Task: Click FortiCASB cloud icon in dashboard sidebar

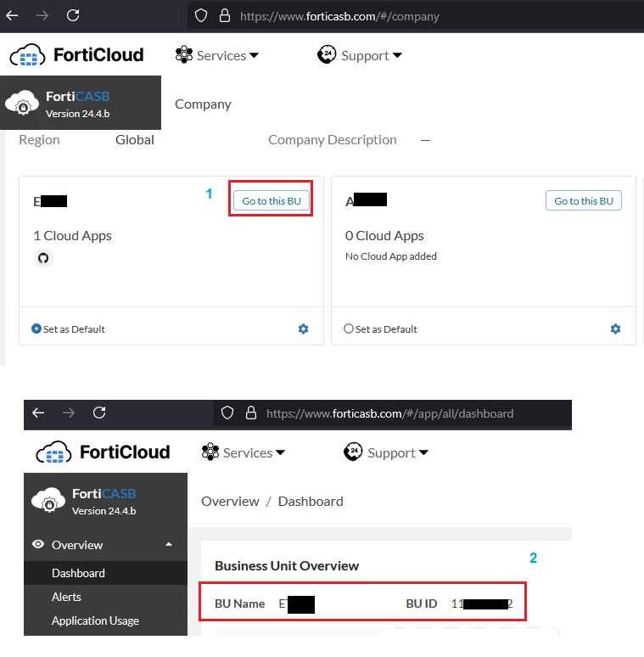Action: [x=48, y=500]
